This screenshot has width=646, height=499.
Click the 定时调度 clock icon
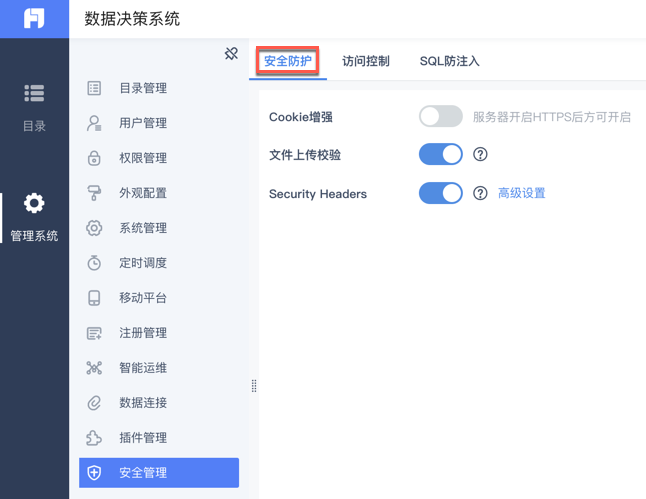pos(94,263)
